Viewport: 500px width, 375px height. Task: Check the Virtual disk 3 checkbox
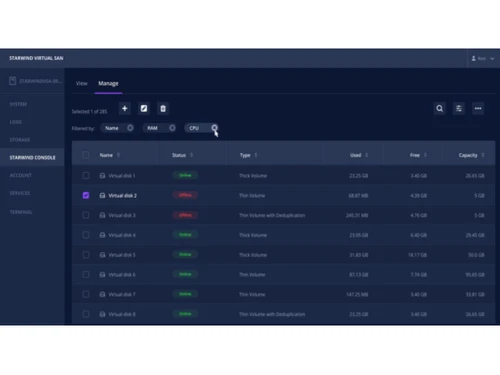coord(86,215)
